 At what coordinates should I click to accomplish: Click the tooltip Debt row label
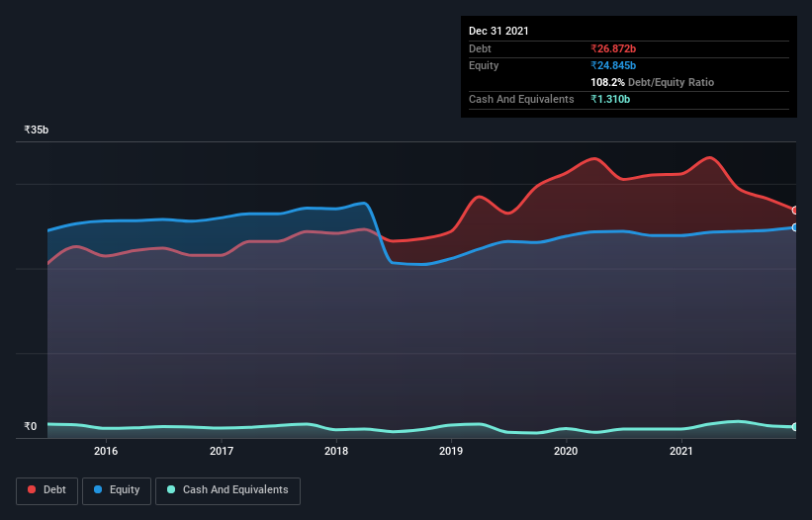tap(480, 48)
